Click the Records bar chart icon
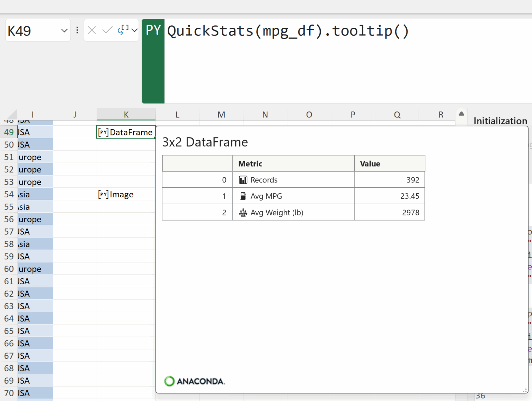 point(243,180)
